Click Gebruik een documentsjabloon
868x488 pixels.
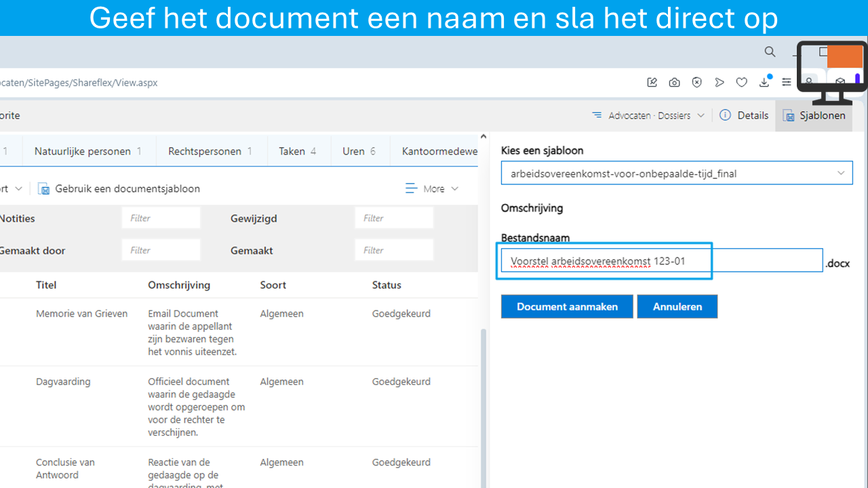pos(127,188)
